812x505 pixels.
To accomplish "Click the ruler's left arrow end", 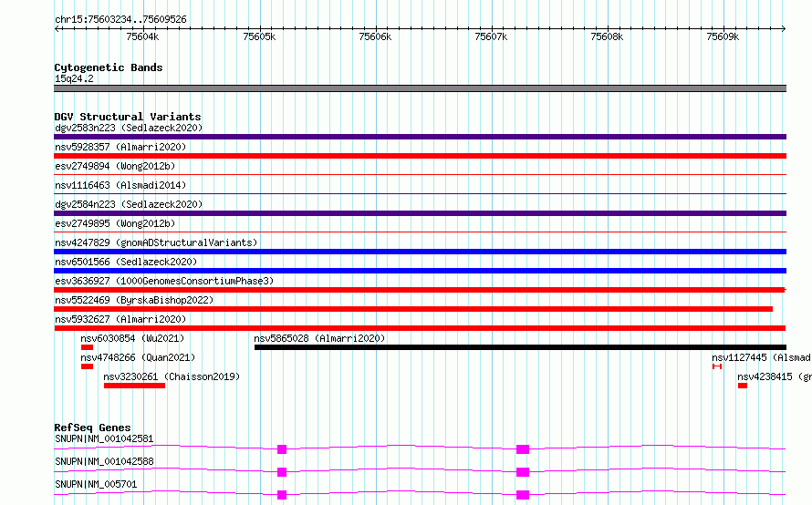I will [57, 29].
